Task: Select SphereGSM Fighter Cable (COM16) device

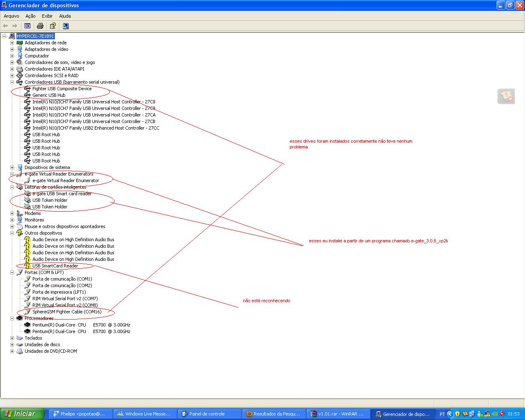Action: 67,312
